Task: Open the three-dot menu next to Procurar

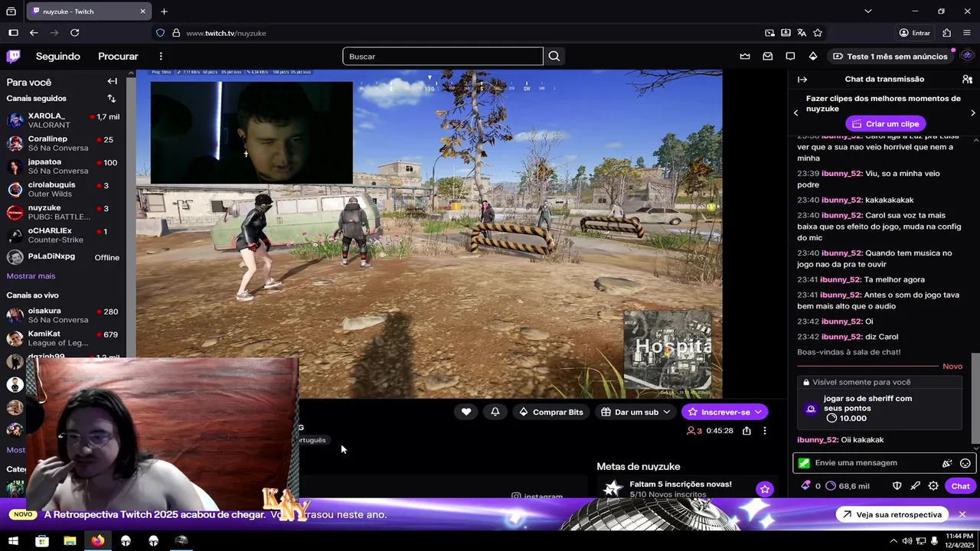Action: (x=161, y=56)
